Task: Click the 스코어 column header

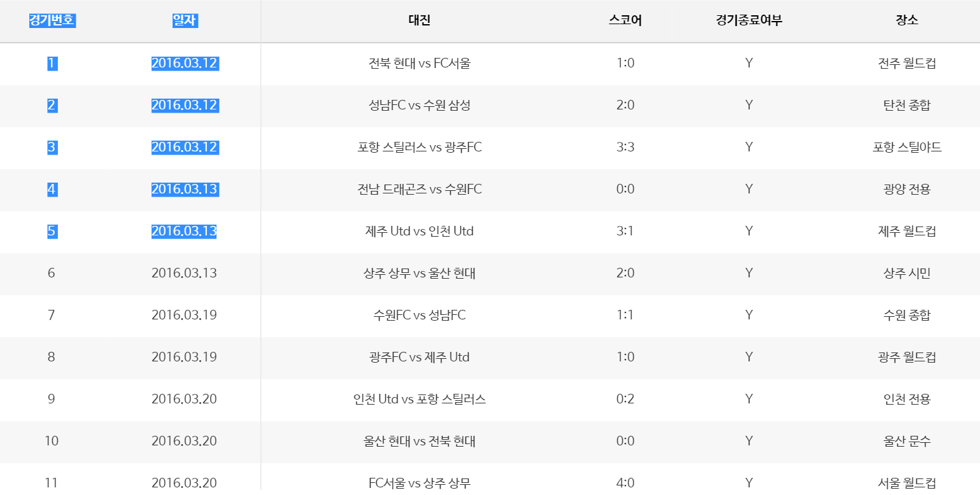Action: [x=625, y=20]
